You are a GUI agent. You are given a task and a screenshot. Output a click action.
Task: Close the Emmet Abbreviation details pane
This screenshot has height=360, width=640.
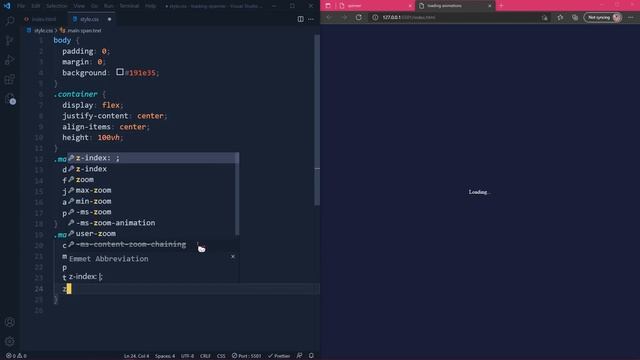point(233,256)
